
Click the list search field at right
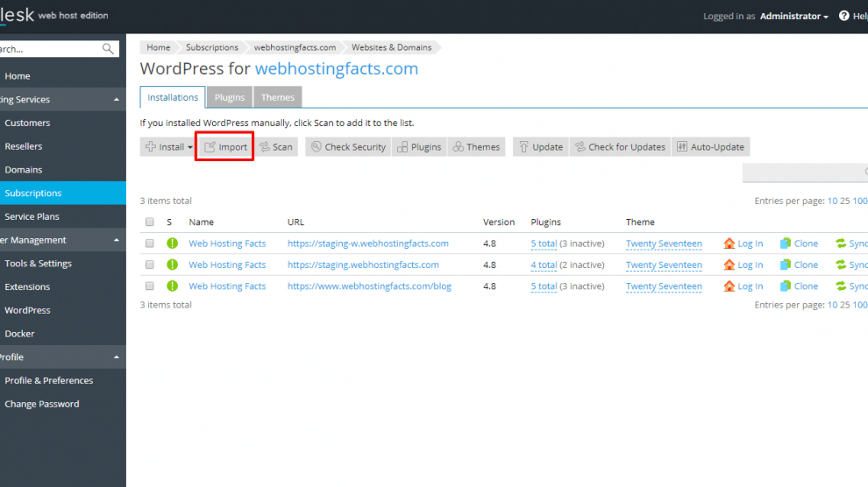(x=805, y=172)
